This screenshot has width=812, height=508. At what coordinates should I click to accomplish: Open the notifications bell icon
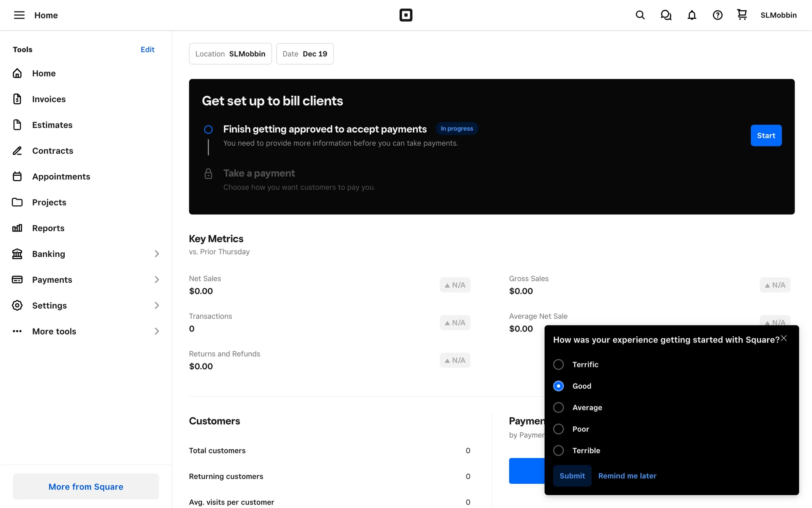pos(691,15)
